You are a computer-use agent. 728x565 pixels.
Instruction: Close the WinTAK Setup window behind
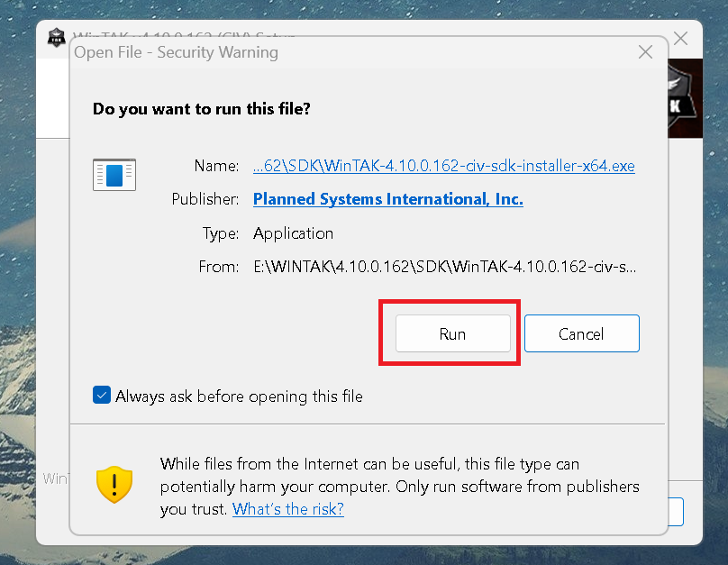[680, 38]
